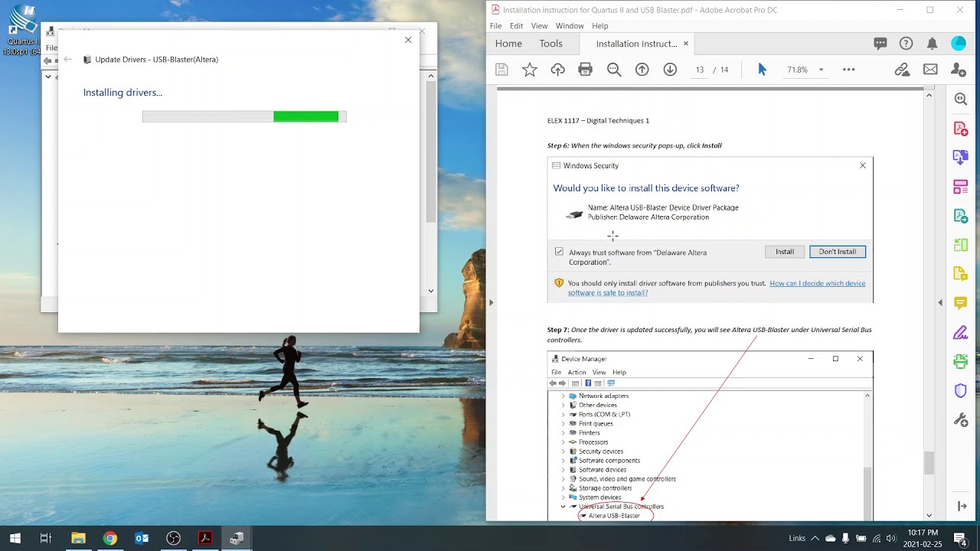Open the Protect shield tool

click(x=961, y=391)
